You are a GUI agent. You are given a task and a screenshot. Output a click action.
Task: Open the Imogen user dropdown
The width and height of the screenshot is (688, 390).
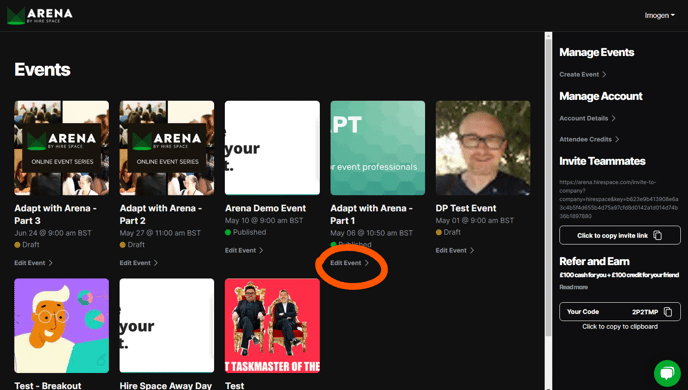point(659,15)
